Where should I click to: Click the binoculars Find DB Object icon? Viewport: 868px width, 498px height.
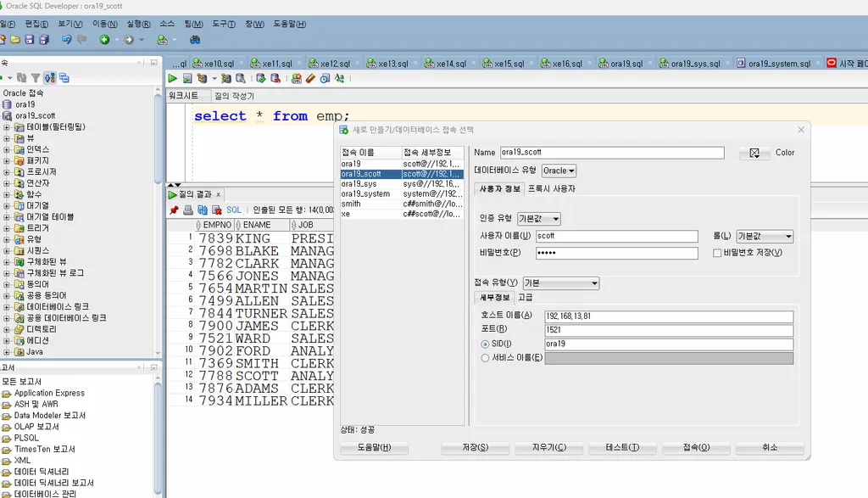click(x=195, y=40)
